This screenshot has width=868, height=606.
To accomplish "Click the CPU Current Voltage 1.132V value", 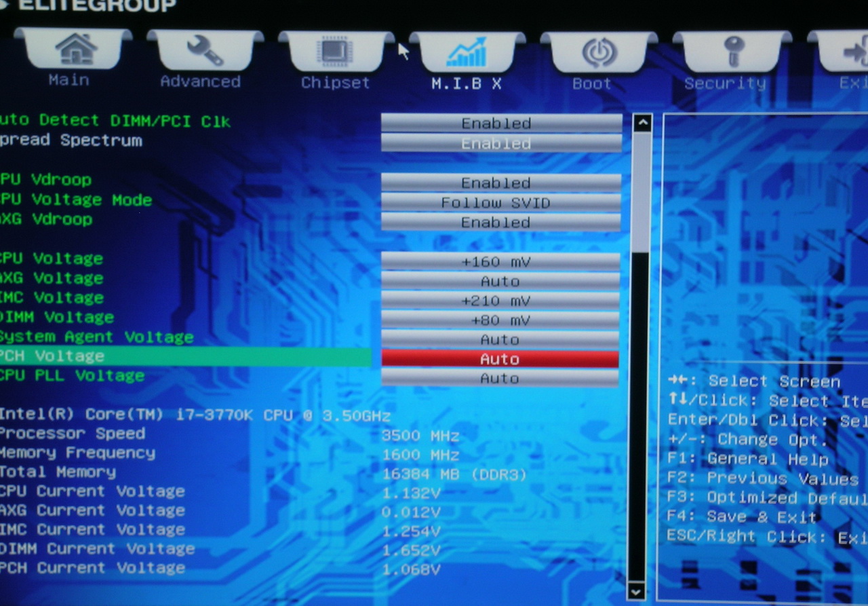I will click(411, 493).
